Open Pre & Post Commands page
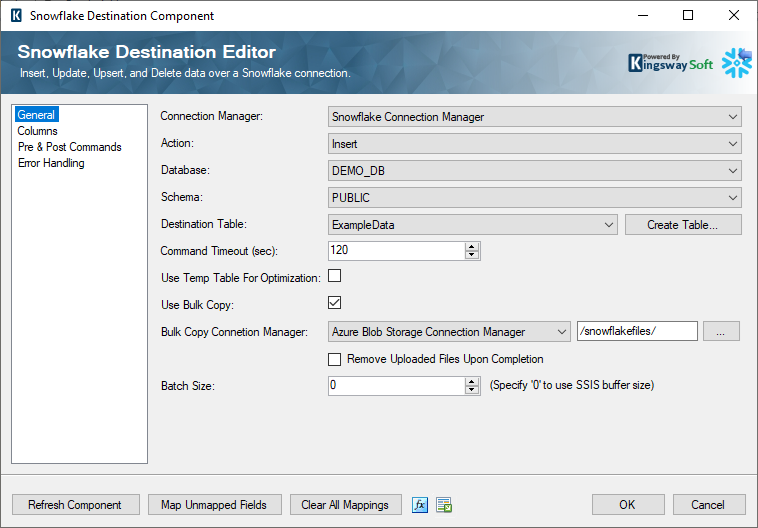 70,147
